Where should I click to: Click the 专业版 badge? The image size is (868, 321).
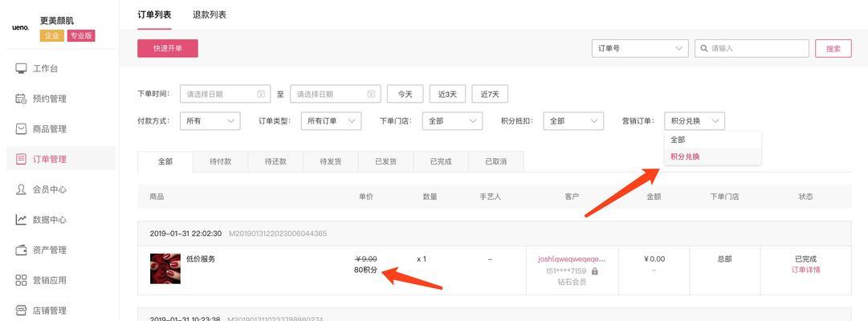pyautogui.click(x=81, y=36)
